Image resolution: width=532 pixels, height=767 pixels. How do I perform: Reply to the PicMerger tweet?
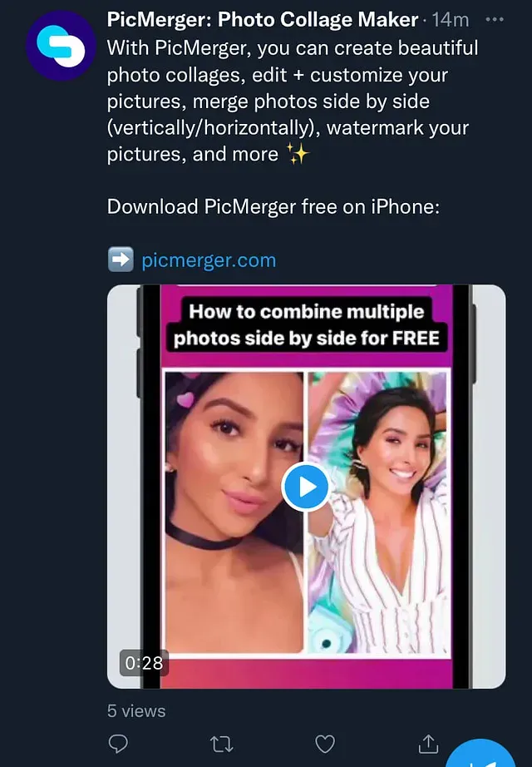(119, 743)
